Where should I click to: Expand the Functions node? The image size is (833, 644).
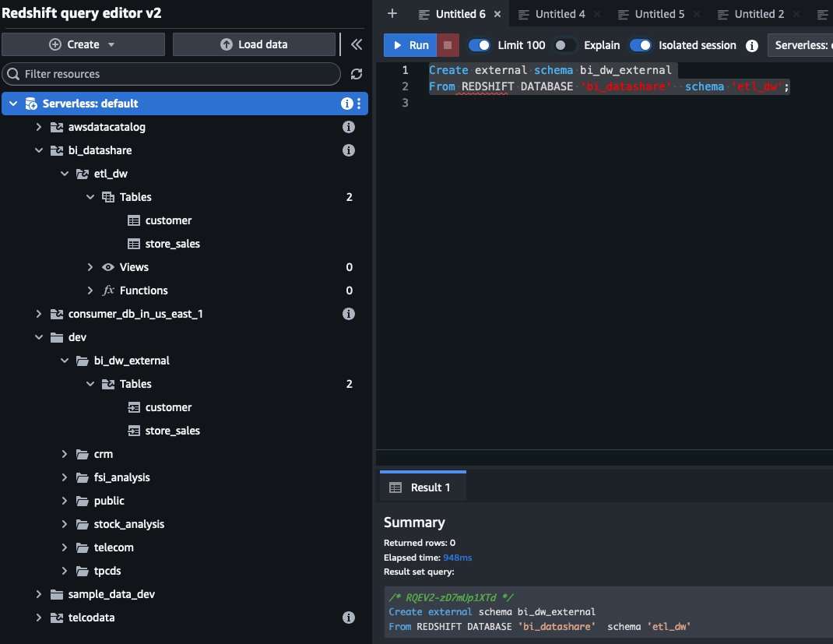(x=90, y=290)
